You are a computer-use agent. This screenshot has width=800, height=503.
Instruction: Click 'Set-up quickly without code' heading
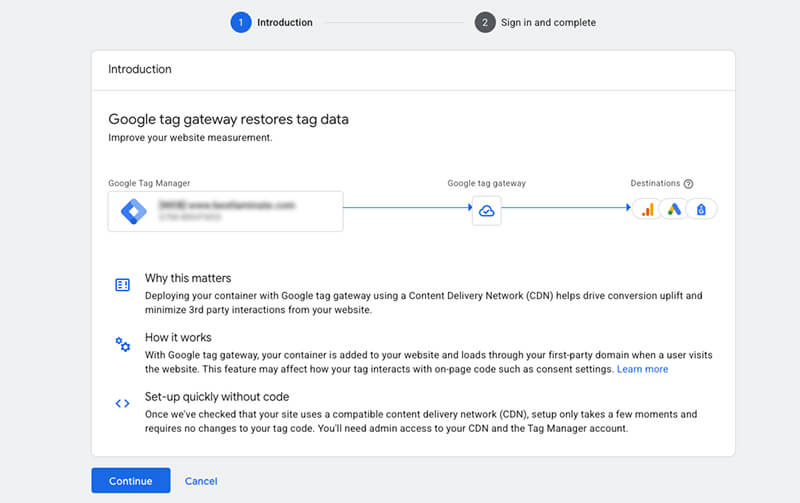pyautogui.click(x=217, y=397)
